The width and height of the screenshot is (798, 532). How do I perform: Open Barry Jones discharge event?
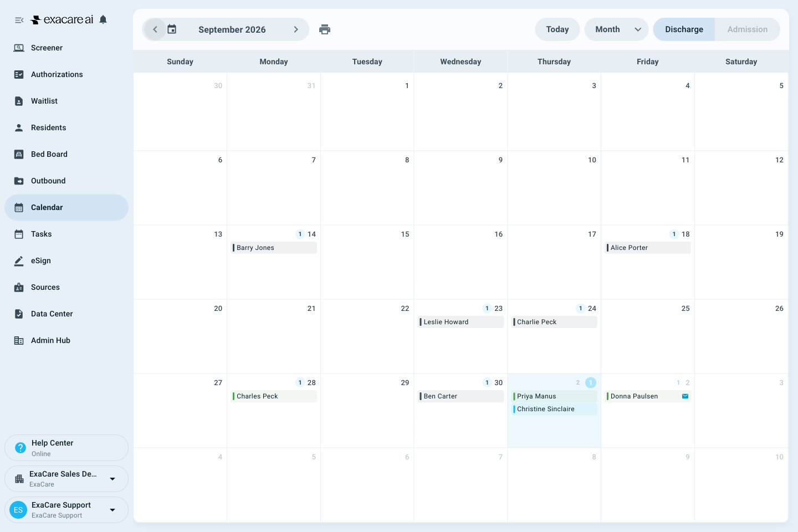pos(274,248)
